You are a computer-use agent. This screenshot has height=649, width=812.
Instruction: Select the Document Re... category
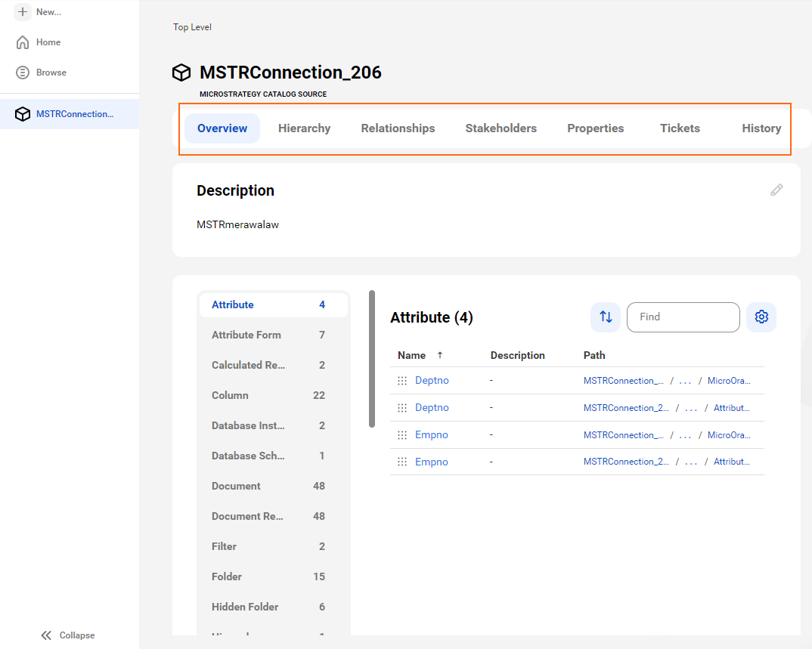274,516
